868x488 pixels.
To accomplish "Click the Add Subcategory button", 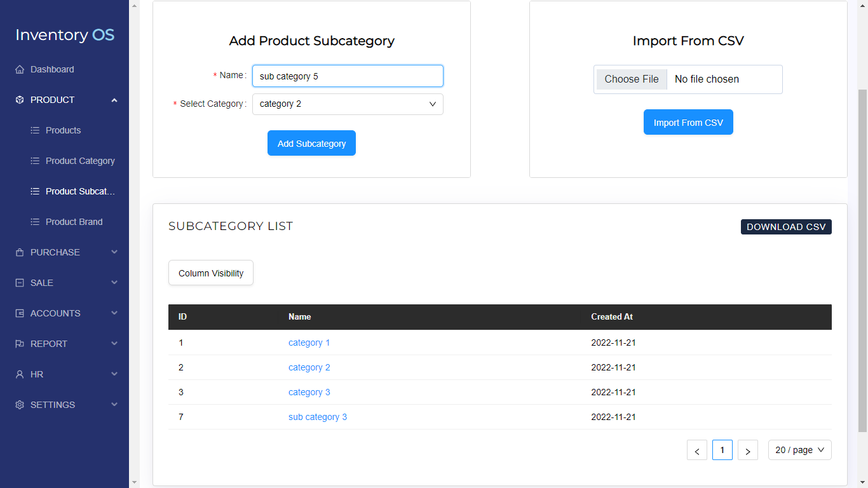I will pyautogui.click(x=311, y=143).
